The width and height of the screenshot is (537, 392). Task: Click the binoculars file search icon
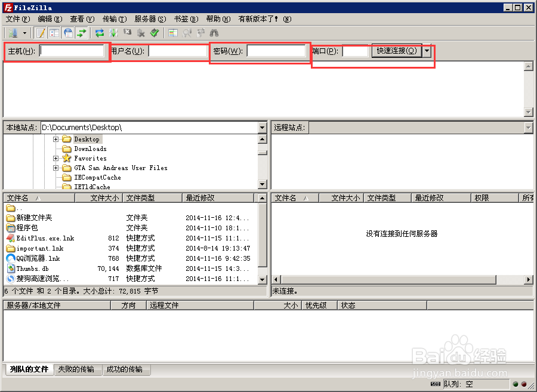point(214,33)
